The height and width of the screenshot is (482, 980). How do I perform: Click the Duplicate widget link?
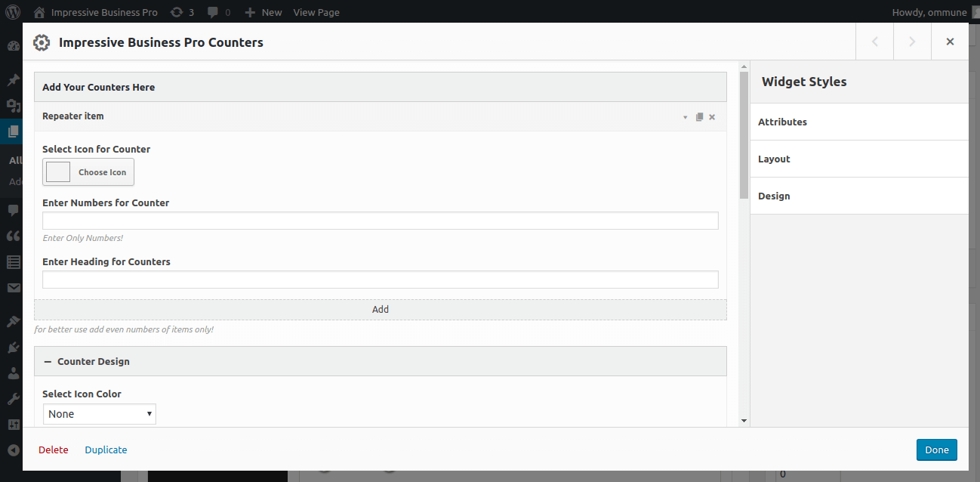pyautogui.click(x=106, y=450)
